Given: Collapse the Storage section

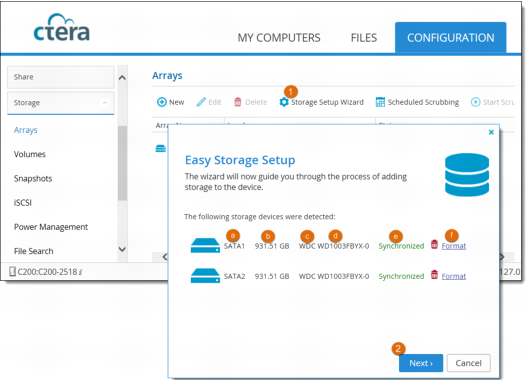Looking at the screenshot, I should tap(105, 102).
